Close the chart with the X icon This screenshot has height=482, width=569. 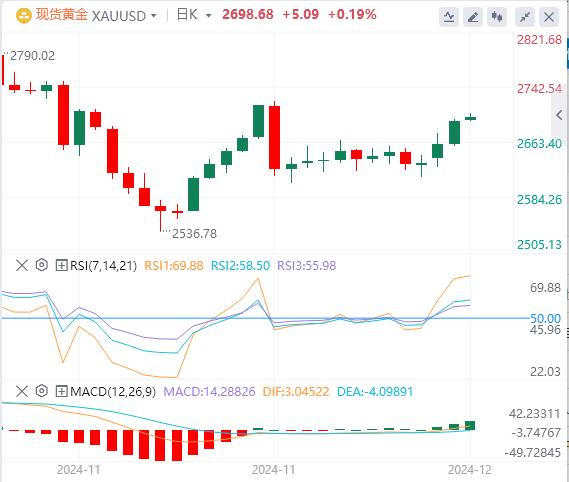[549, 17]
